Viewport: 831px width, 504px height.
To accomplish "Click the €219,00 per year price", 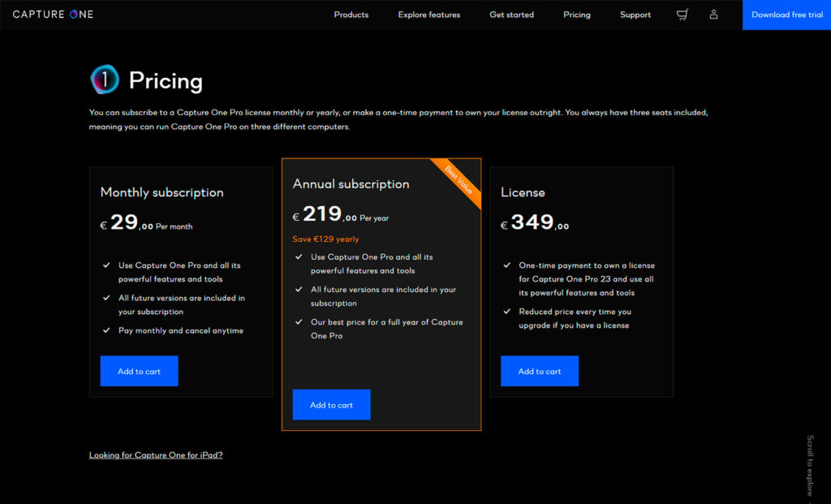I will point(340,214).
